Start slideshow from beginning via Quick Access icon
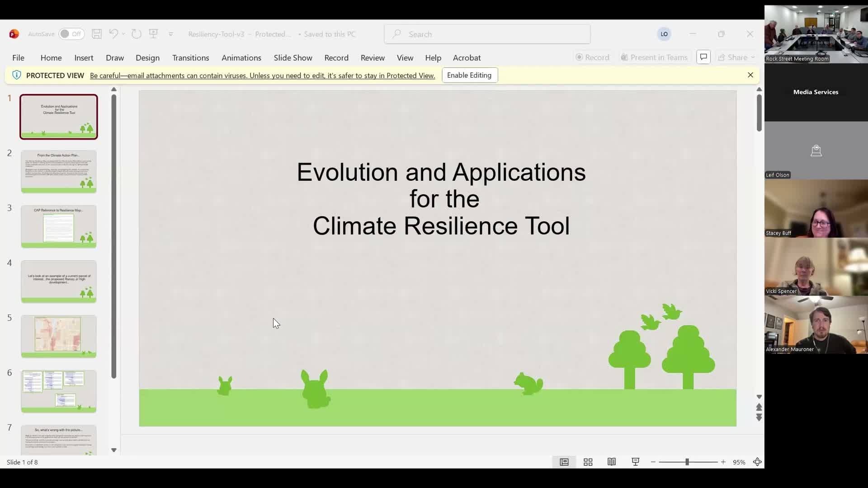This screenshot has width=868, height=488. click(154, 34)
